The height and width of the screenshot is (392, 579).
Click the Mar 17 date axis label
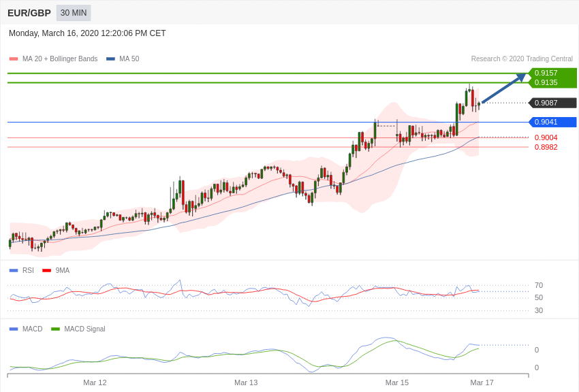[x=482, y=382]
